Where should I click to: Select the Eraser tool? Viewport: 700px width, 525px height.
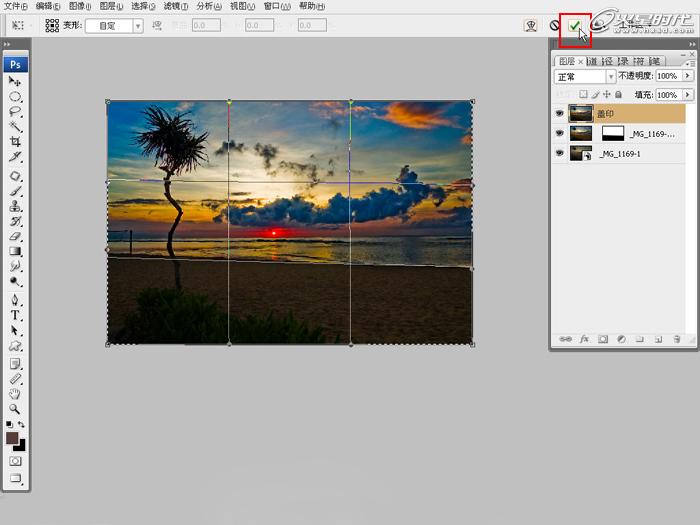click(15, 237)
